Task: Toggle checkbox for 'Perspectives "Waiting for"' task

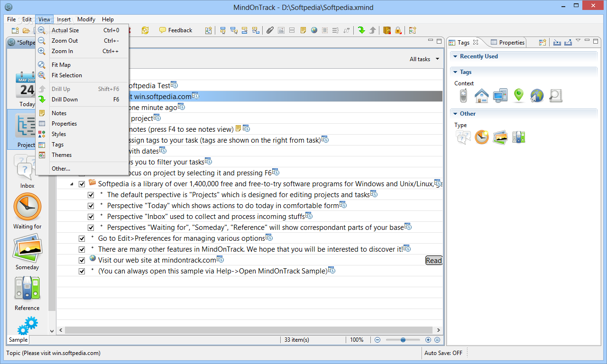Action: pyautogui.click(x=91, y=227)
